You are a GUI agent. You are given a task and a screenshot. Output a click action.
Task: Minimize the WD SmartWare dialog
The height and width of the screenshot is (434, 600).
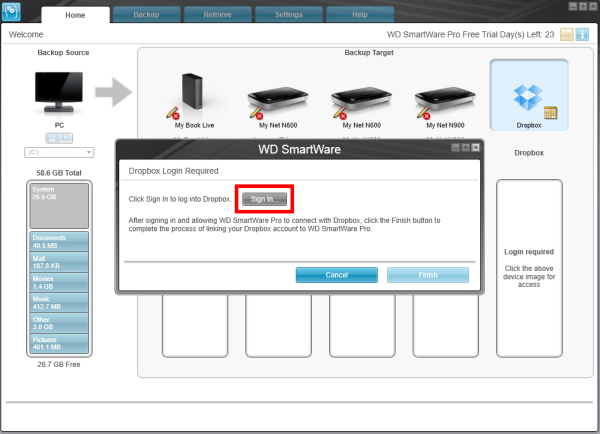pyautogui.click(x=455, y=148)
